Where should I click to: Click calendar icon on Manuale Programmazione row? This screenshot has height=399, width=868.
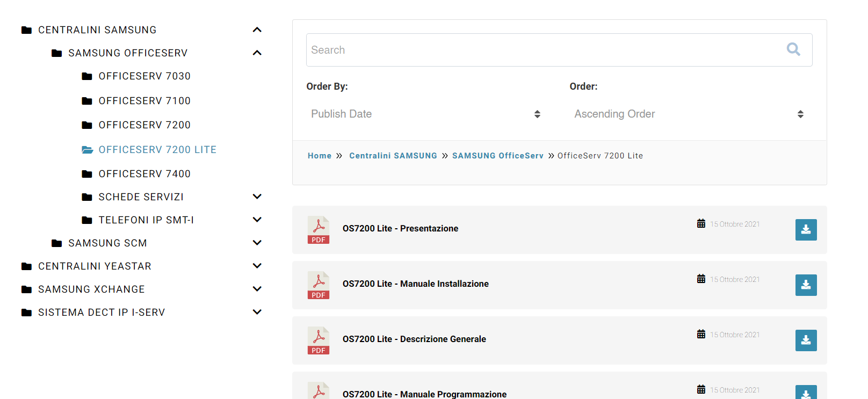tap(701, 389)
